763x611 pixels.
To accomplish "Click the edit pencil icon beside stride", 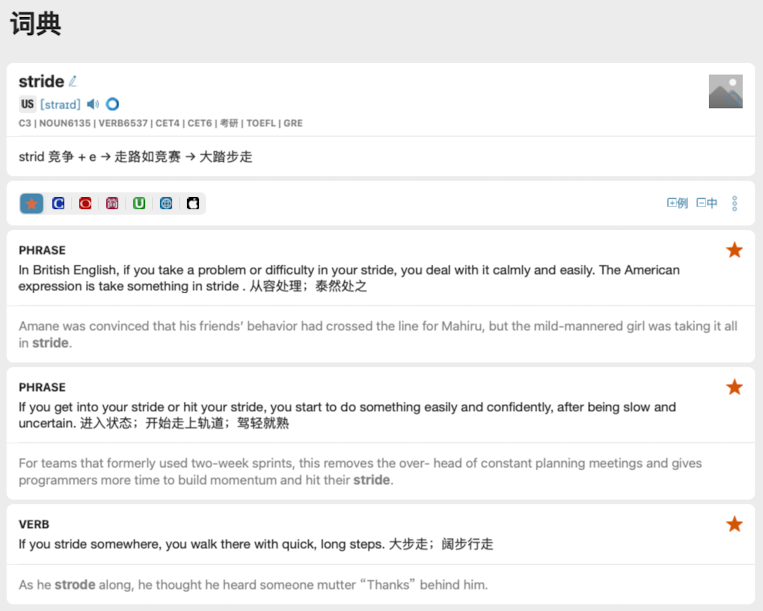I will 73,82.
